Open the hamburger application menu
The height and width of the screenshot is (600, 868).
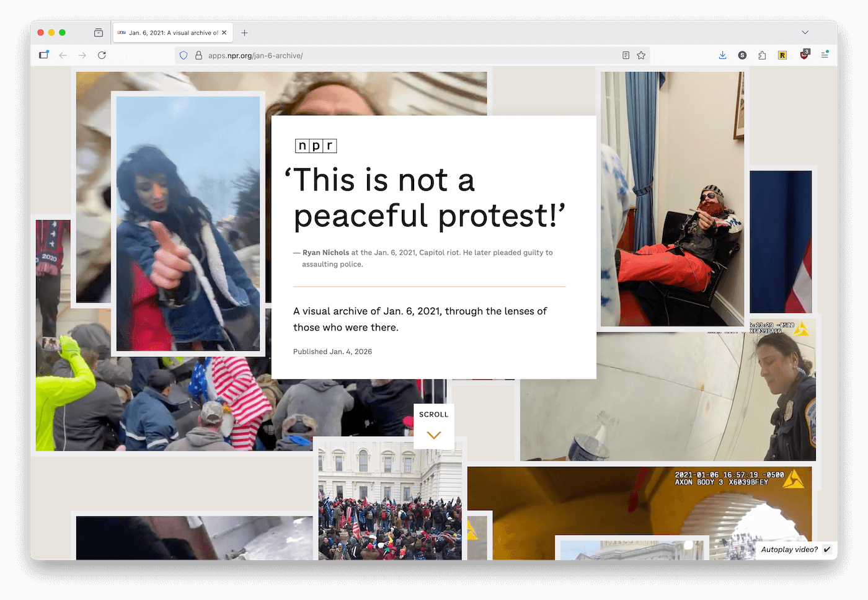825,55
